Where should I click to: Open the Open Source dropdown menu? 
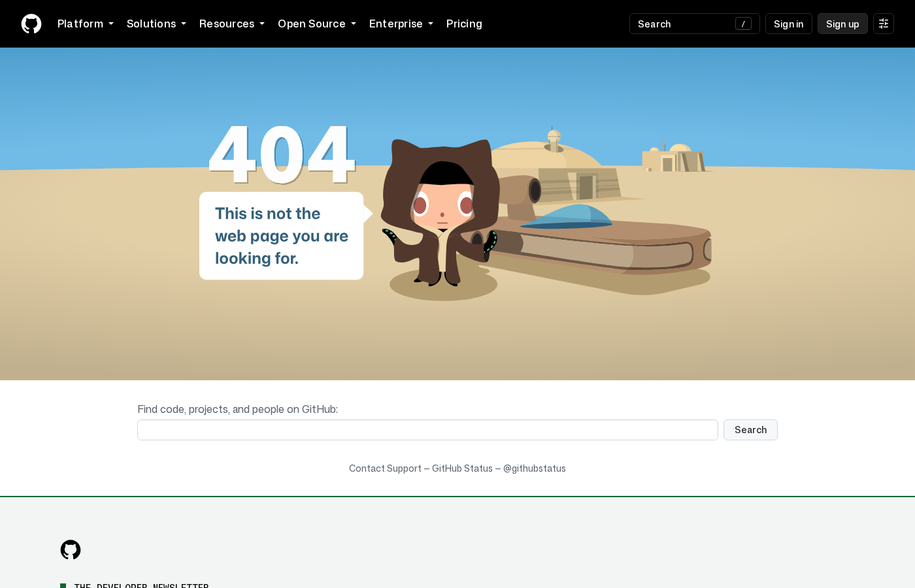tap(317, 24)
